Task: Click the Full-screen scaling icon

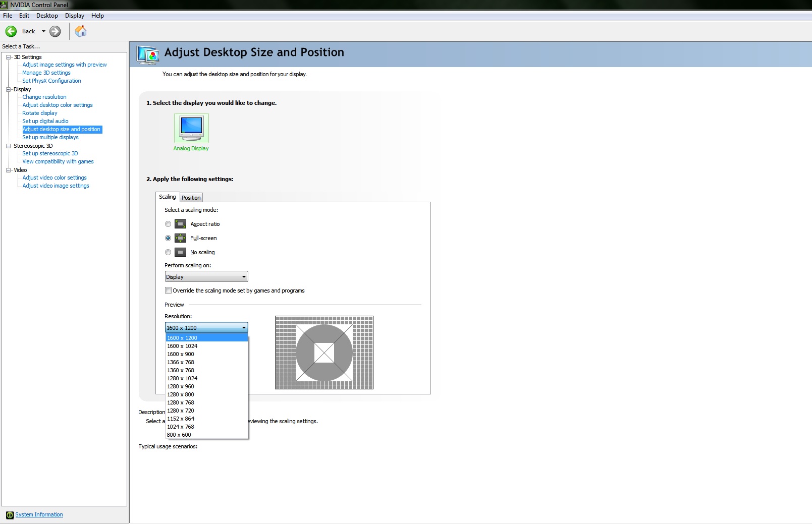Action: [180, 238]
